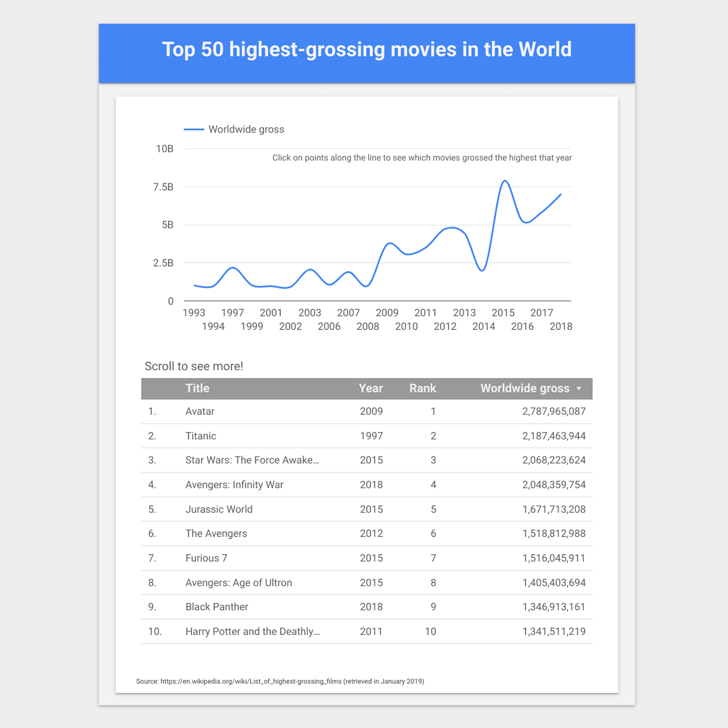The image size is (728, 728).
Task: Select the Jurassic World title cell
Action: tap(219, 509)
